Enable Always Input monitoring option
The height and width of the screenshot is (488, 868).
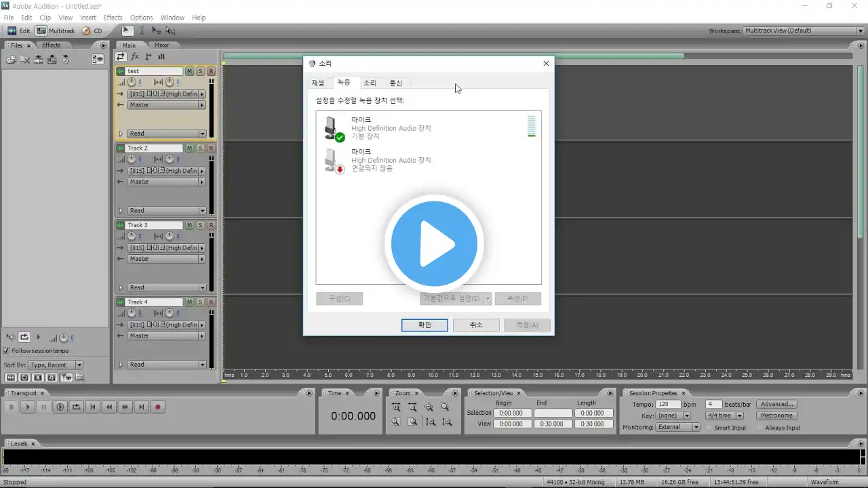pyautogui.click(x=760, y=428)
